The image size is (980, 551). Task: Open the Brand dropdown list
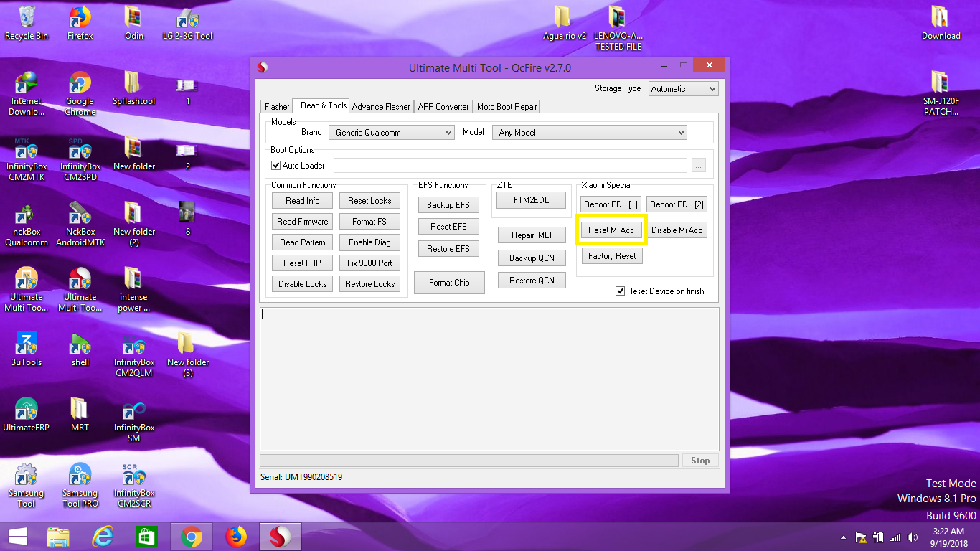[392, 133]
